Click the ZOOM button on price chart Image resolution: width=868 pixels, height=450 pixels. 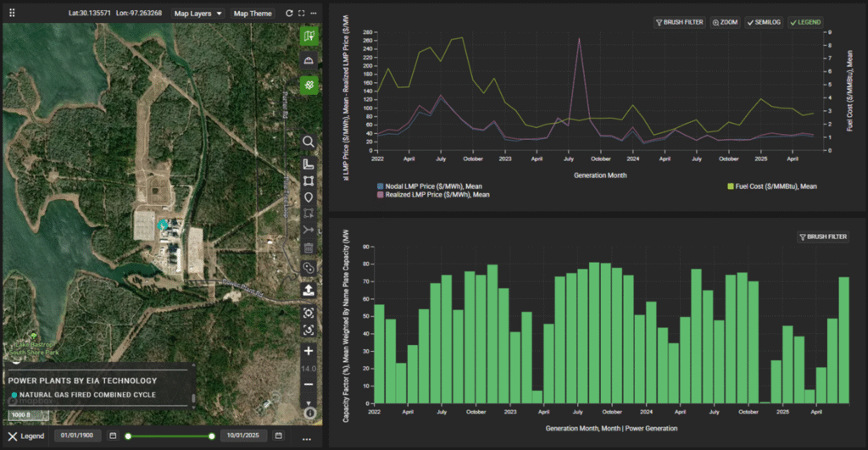tap(725, 22)
